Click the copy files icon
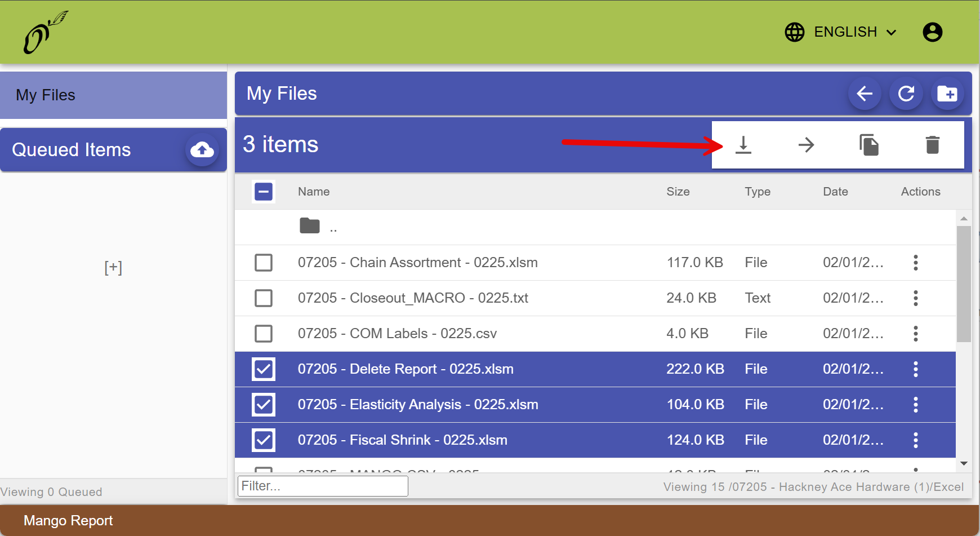Viewport: 980px width, 536px height. [869, 145]
